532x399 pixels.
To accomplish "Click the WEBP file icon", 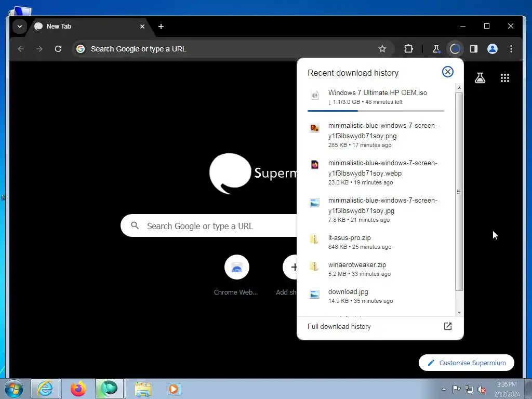I will point(314,165).
